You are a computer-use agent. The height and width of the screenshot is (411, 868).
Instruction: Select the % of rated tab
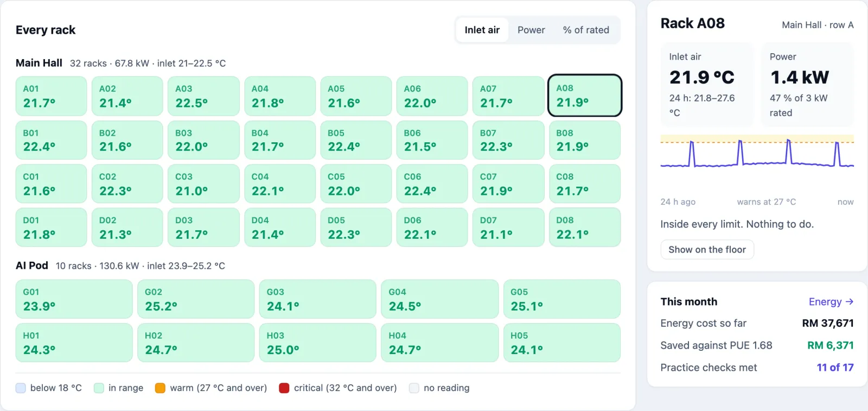click(586, 30)
